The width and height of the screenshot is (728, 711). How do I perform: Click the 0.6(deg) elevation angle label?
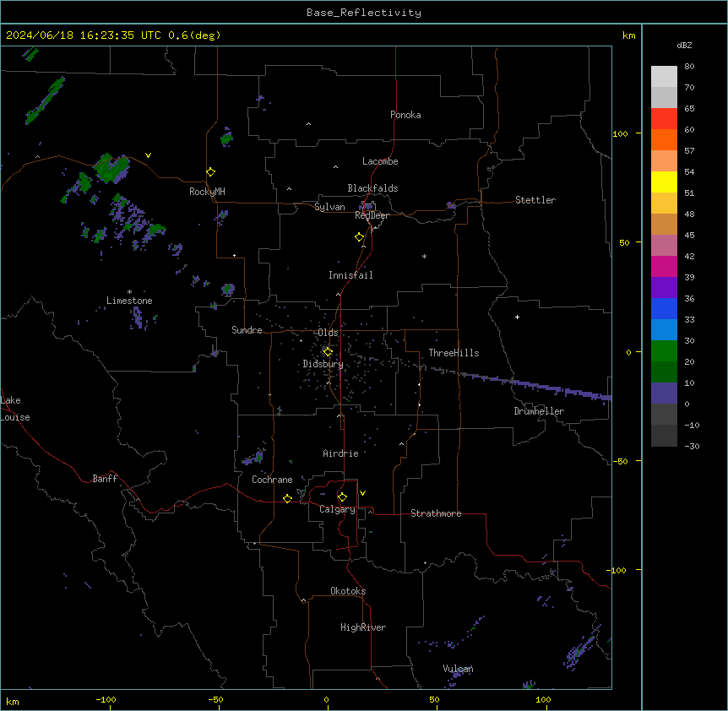coord(194,35)
